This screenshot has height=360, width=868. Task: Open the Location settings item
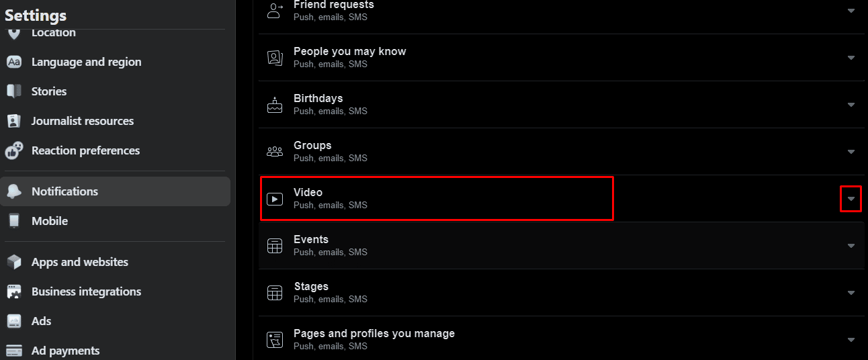pos(116,32)
